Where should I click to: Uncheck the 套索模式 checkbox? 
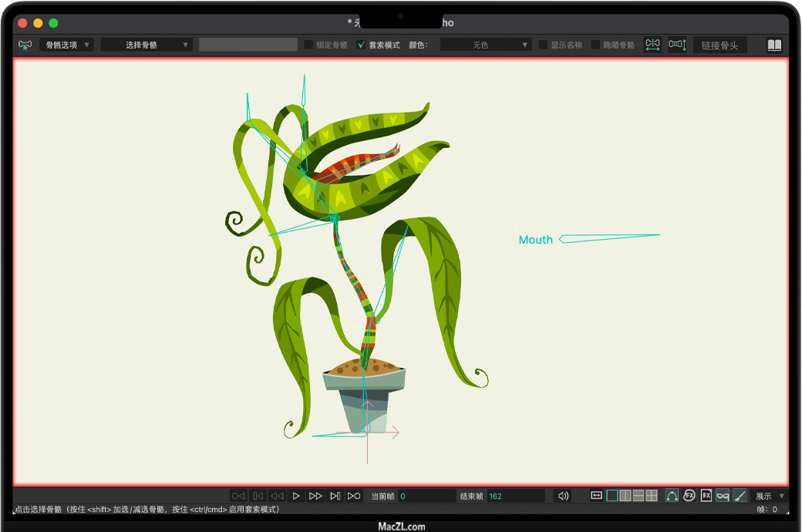362,45
